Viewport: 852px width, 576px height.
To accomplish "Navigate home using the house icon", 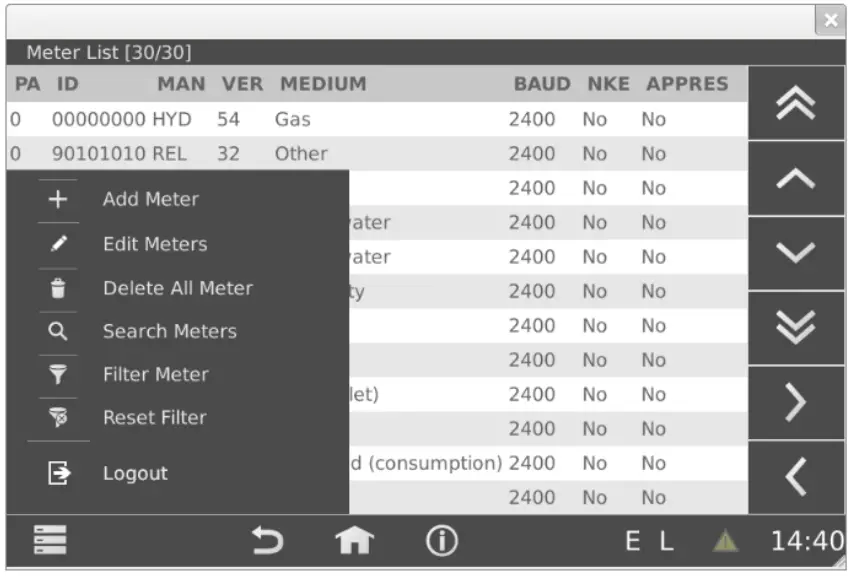I will (353, 539).
